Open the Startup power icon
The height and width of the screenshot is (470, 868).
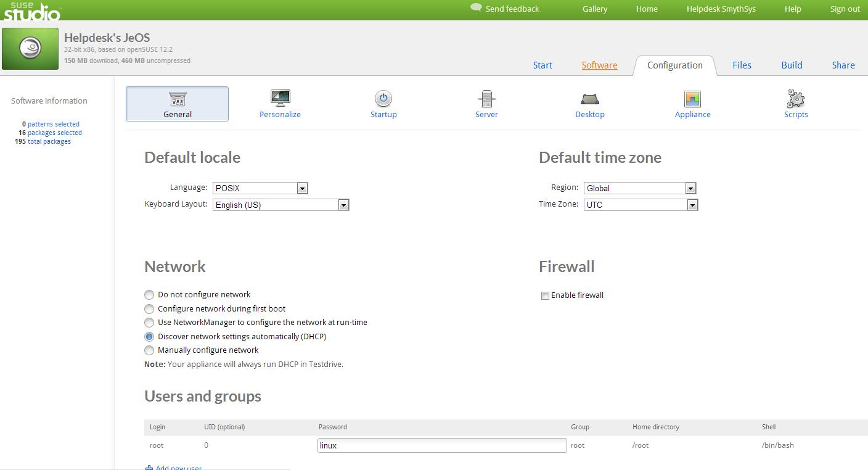pos(383,98)
